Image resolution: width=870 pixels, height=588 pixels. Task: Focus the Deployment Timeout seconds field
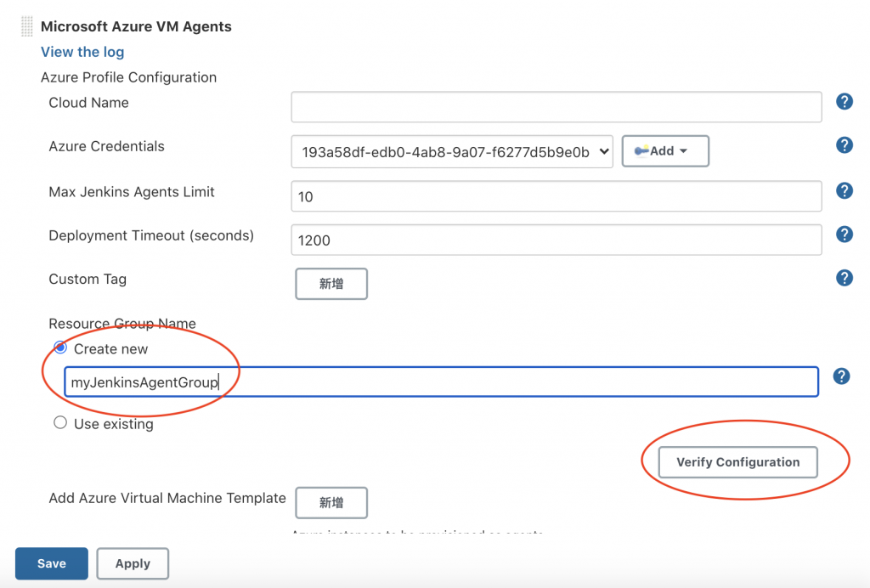(556, 240)
